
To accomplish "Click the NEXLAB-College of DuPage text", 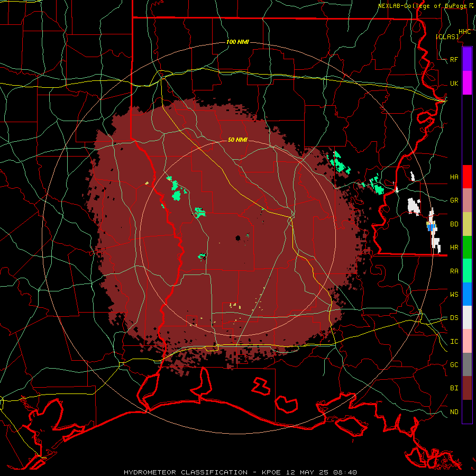I will [423, 6].
